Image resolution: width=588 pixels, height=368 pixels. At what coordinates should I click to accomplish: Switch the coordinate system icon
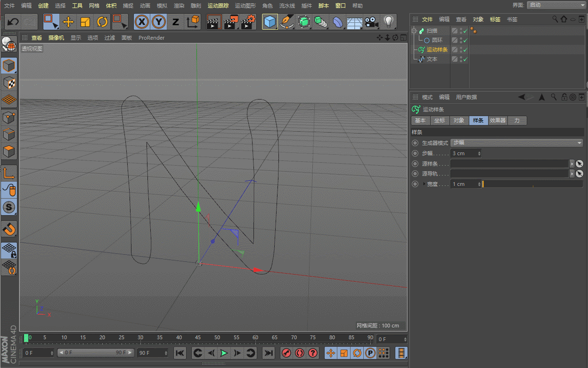click(193, 22)
